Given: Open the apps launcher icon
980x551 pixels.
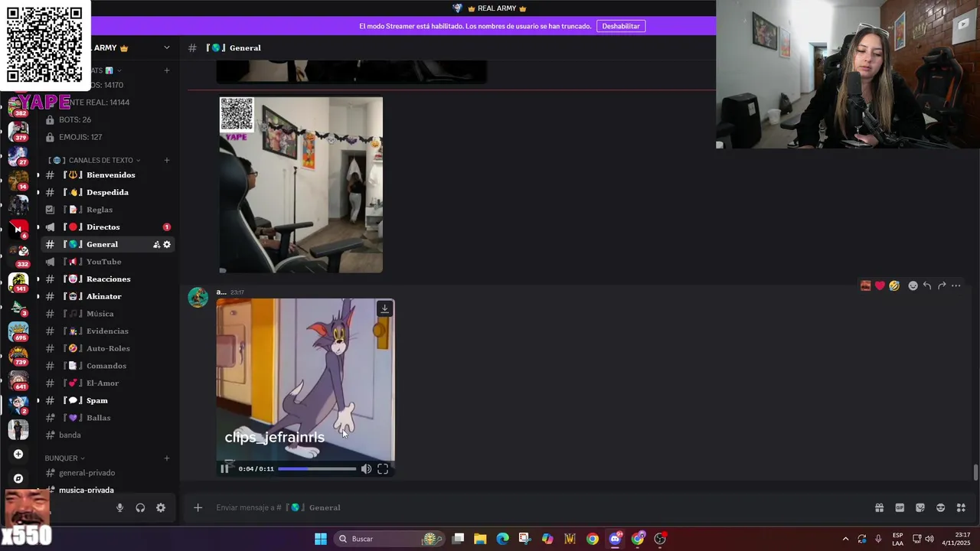Looking at the screenshot, I should pyautogui.click(x=961, y=507).
